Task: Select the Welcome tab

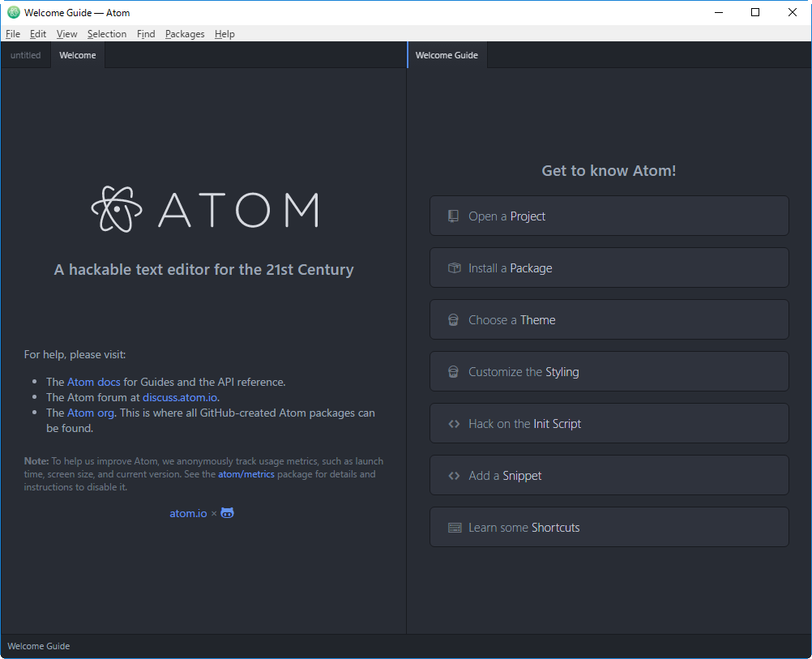Action: [78, 55]
